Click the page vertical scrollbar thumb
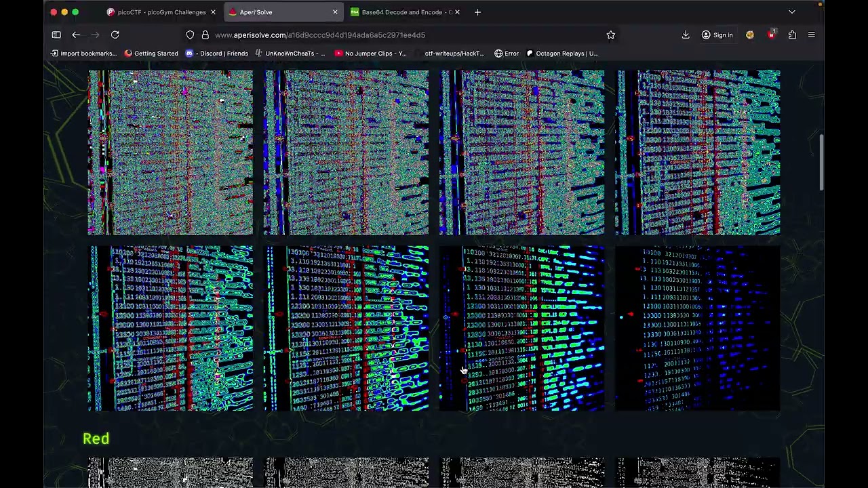This screenshot has width=868, height=488. (821, 163)
